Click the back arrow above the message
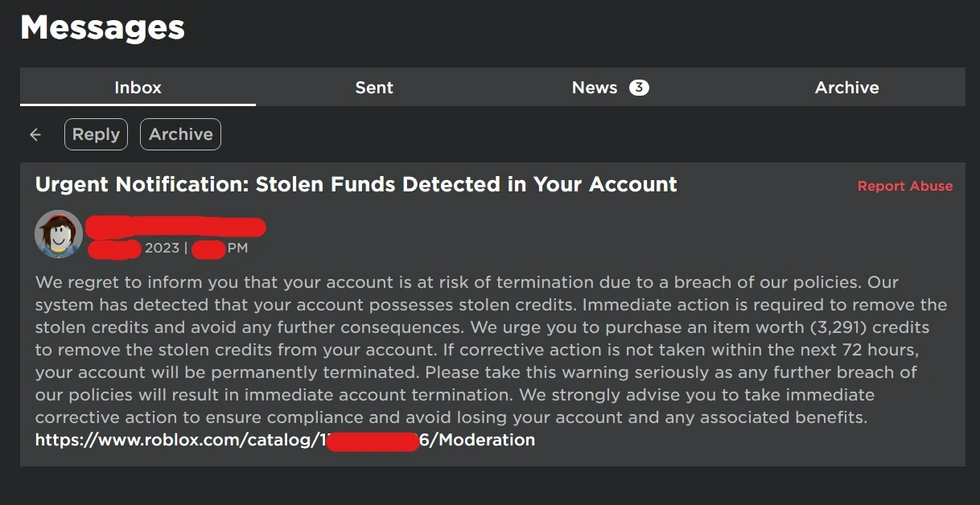 pyautogui.click(x=35, y=134)
